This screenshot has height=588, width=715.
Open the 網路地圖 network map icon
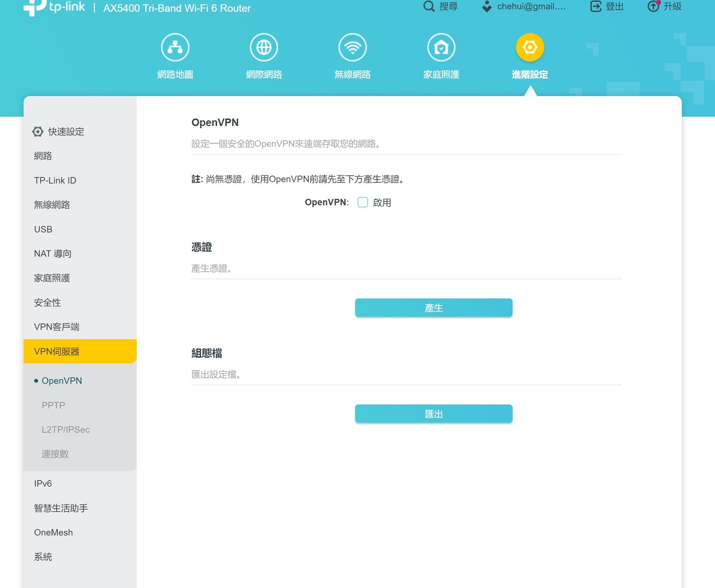coord(175,47)
